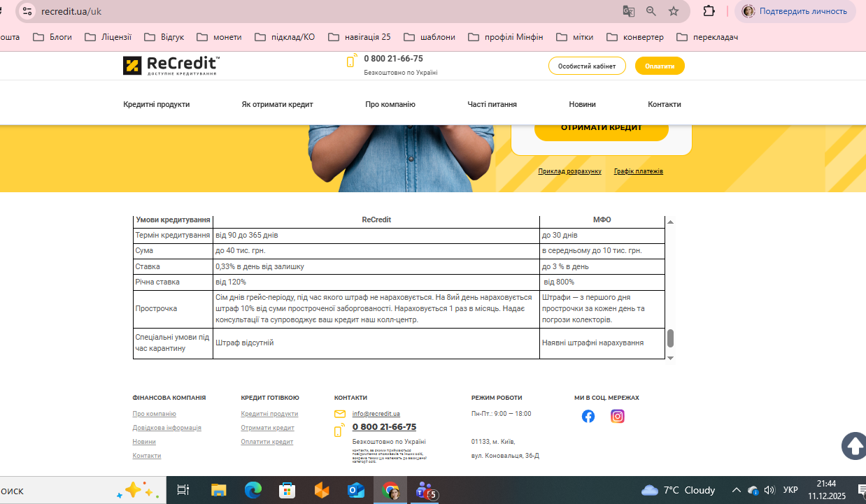Open the Ліцензії bookmarks folder
This screenshot has height=504, width=866.
(x=108, y=37)
